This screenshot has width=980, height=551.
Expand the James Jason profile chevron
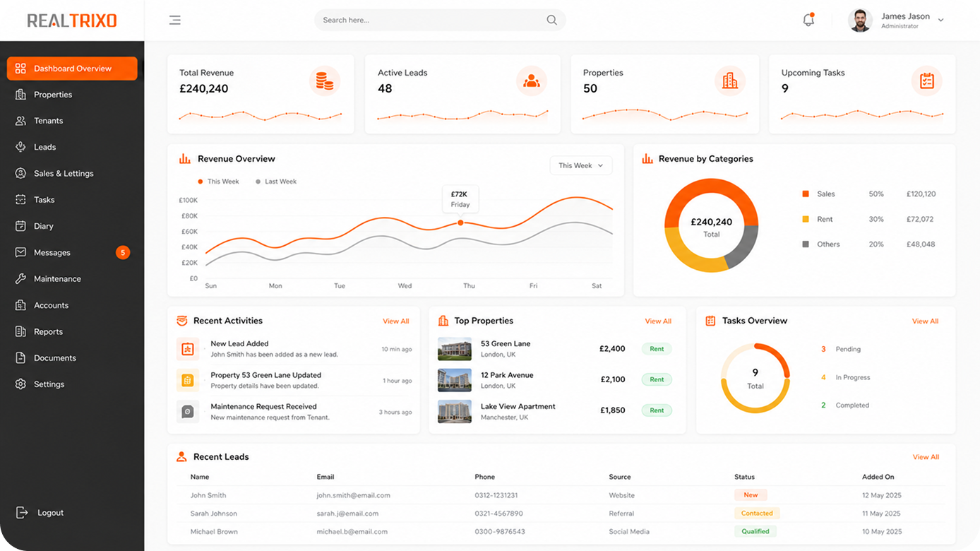pyautogui.click(x=940, y=20)
